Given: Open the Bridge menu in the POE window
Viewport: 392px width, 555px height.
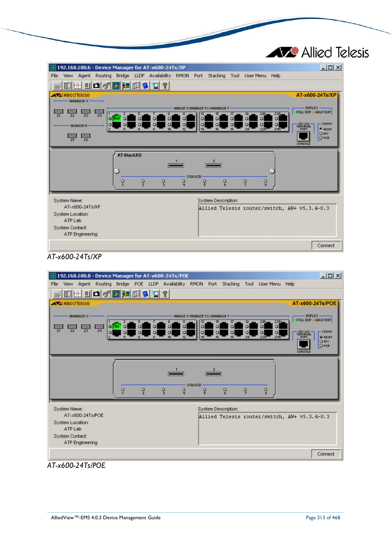Looking at the screenshot, I should point(122,284).
